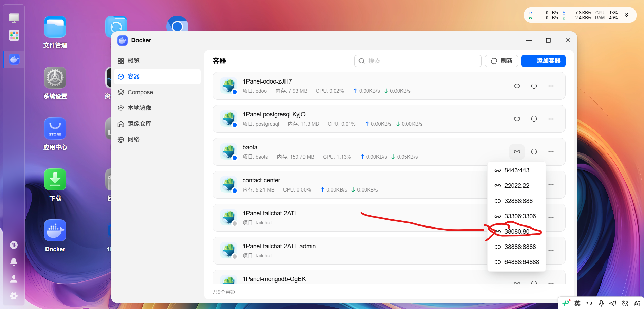Choose port mapping 64888:64888
Image resolution: width=644 pixels, height=309 pixels.
click(x=516, y=262)
